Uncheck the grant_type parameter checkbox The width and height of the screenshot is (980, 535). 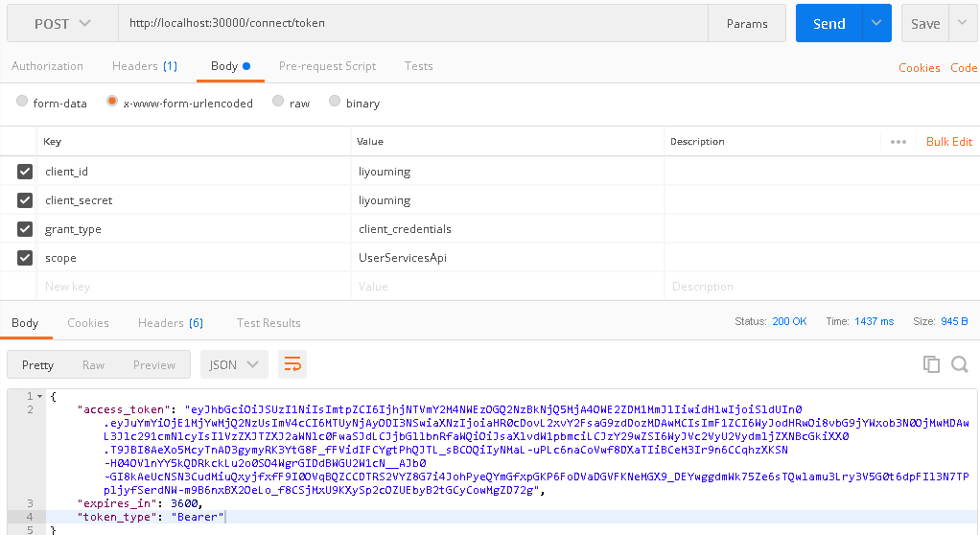click(x=25, y=229)
